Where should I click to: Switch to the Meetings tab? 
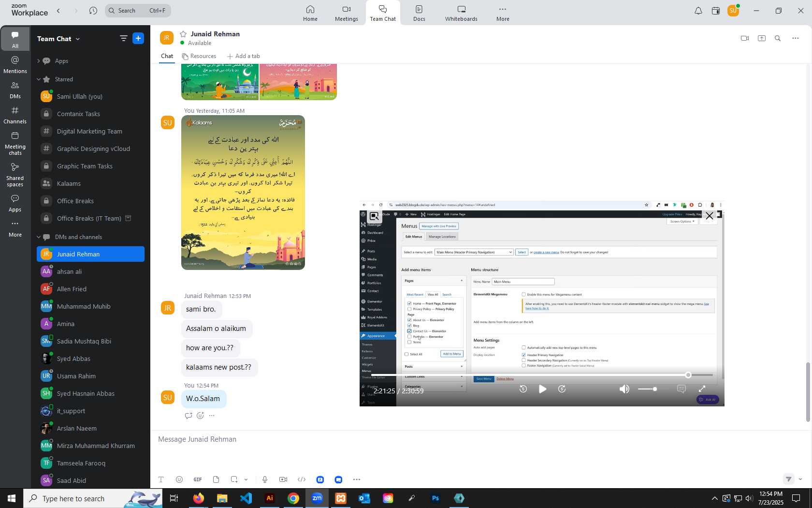pyautogui.click(x=347, y=13)
